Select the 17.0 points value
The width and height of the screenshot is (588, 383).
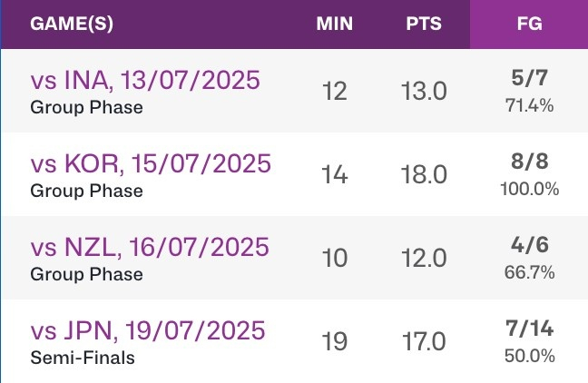click(424, 342)
